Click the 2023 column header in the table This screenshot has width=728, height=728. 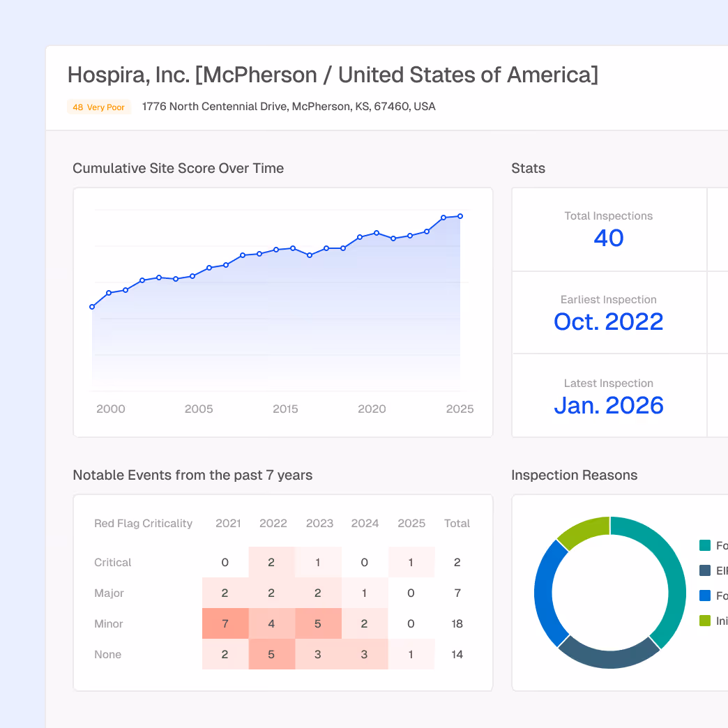pyautogui.click(x=319, y=523)
